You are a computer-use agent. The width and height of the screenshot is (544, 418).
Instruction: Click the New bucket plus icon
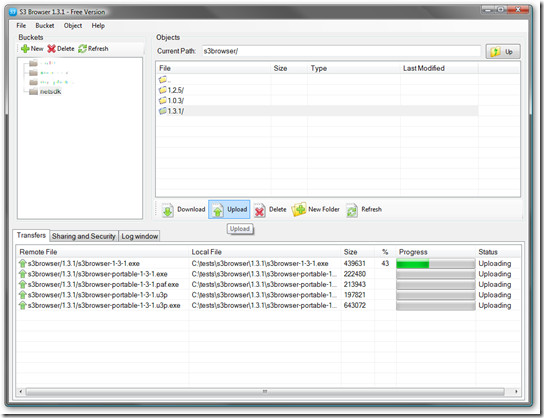(25, 49)
